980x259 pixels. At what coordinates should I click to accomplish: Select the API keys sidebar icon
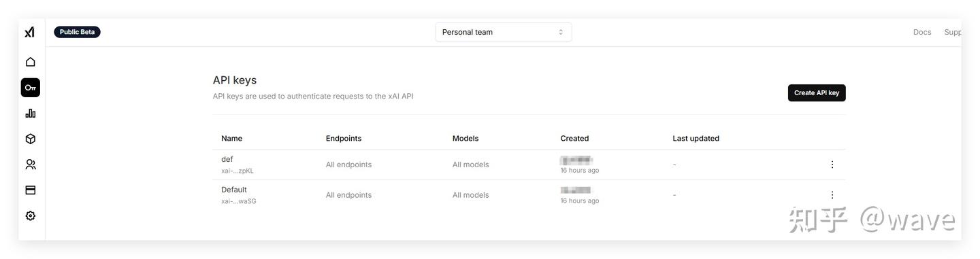(x=31, y=88)
